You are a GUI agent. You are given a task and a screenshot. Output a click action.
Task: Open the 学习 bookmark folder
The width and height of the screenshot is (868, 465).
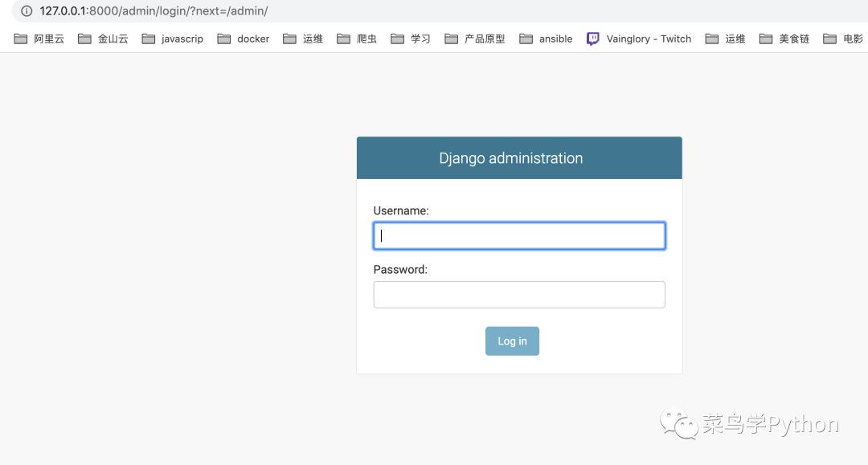[411, 39]
